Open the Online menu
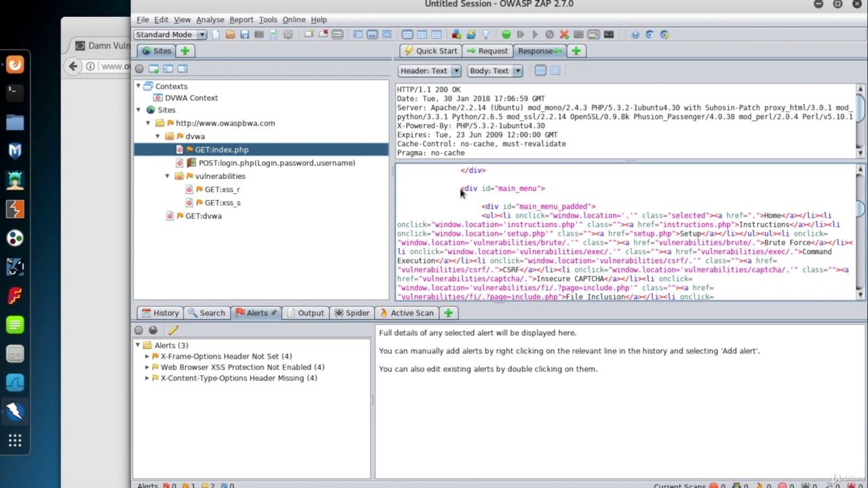 294,20
